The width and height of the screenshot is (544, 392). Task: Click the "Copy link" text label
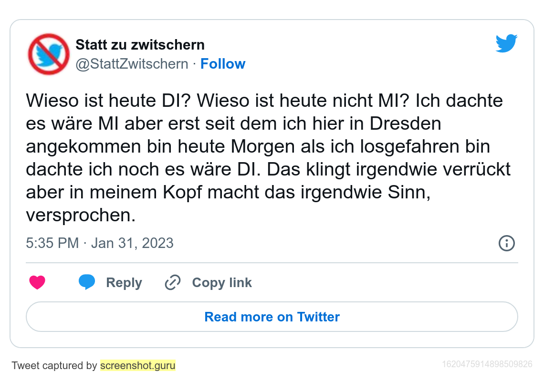coord(222,283)
